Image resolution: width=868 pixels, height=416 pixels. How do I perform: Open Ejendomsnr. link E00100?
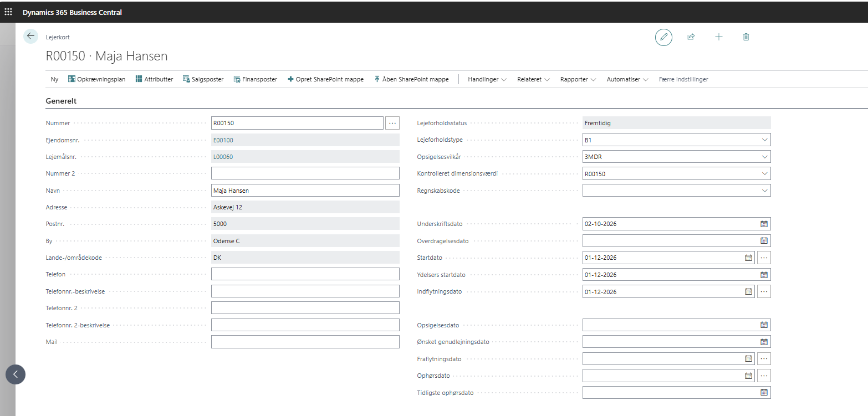(x=223, y=140)
